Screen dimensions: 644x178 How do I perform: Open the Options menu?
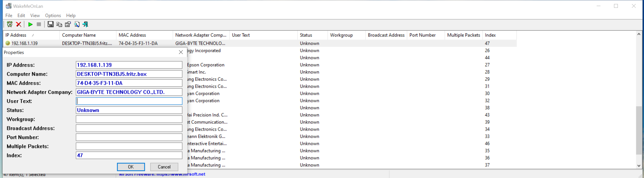click(53, 16)
